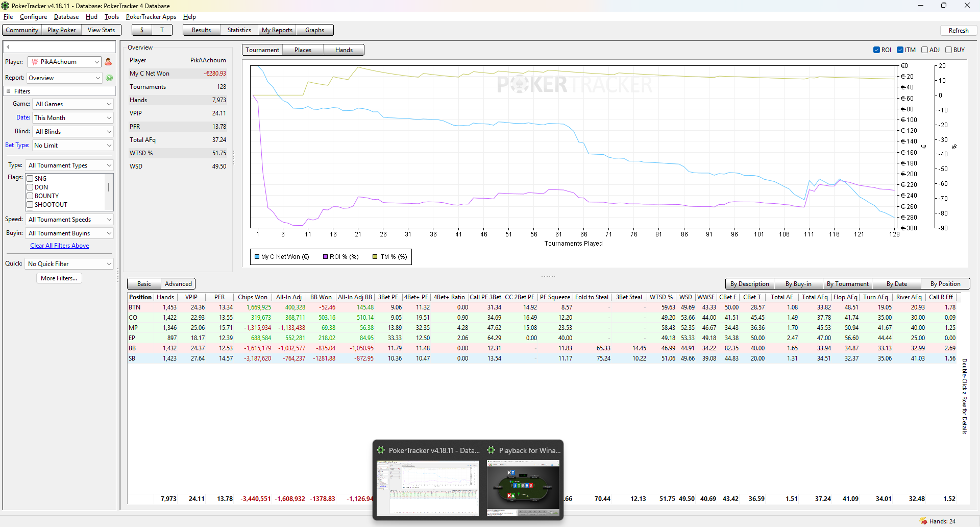Click the Playback for Wina thumbnail preview
Viewport: 980px width, 527px height.
523,488
